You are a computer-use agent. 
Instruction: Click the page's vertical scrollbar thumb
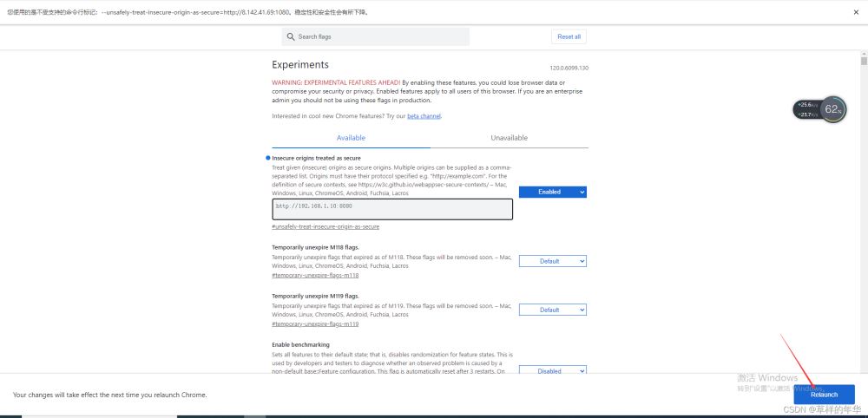point(864,61)
